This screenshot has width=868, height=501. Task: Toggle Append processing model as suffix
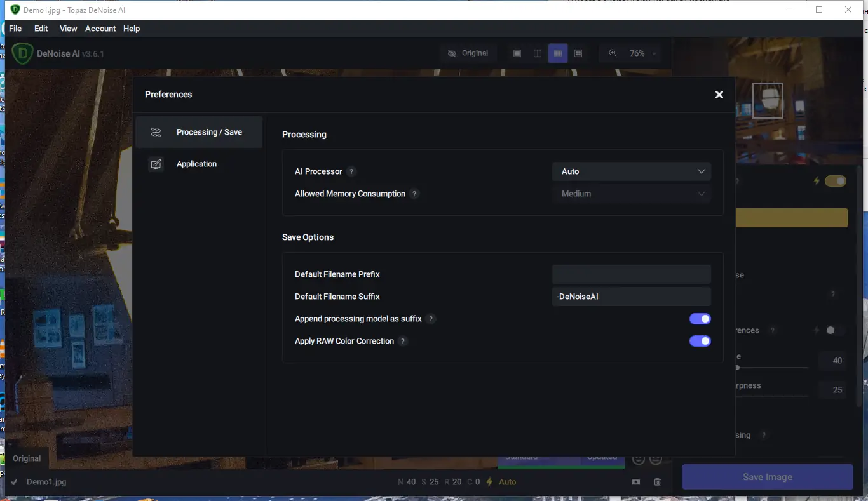pos(700,319)
